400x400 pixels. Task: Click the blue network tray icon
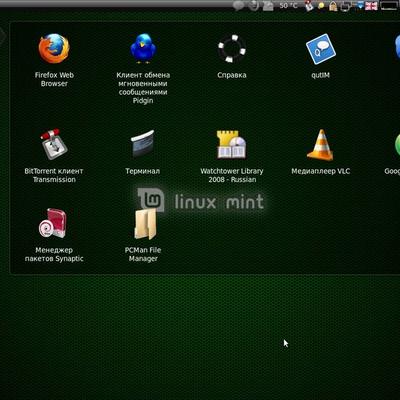click(x=360, y=6)
